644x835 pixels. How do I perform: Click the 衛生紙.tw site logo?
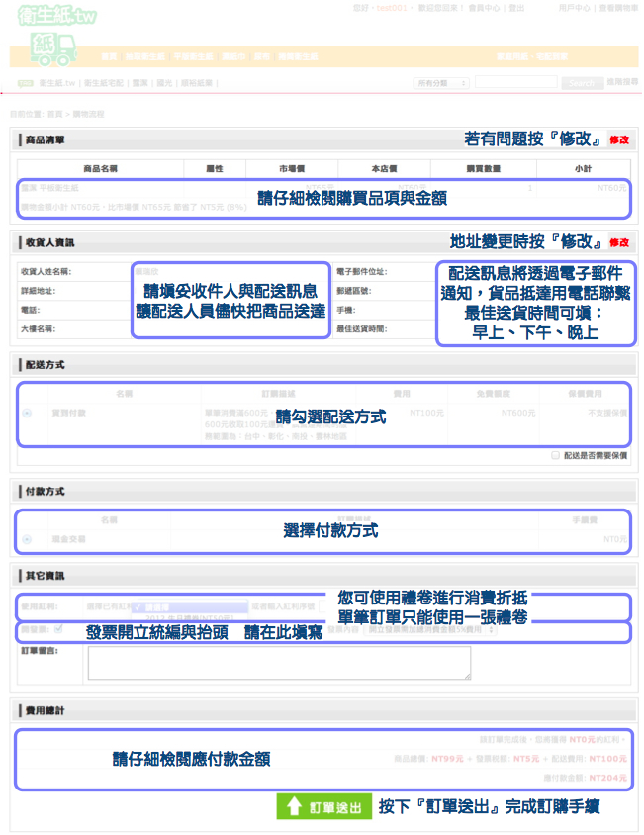click(x=57, y=16)
